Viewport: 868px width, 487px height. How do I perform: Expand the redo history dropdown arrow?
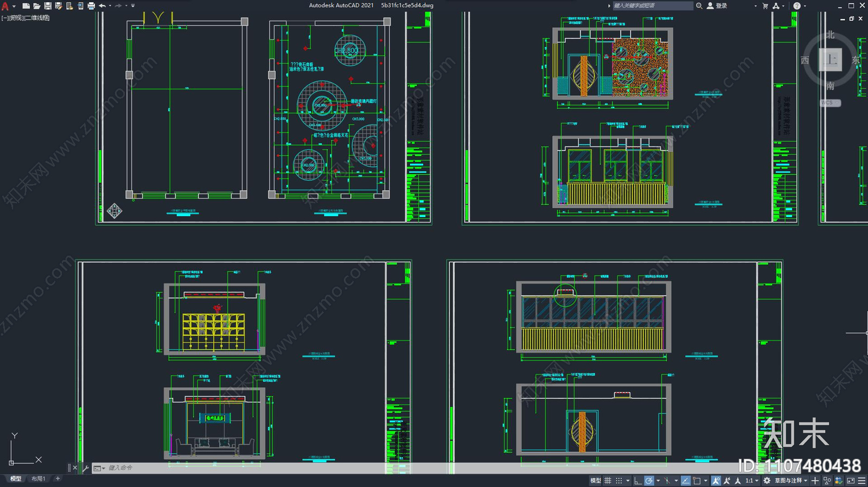click(x=126, y=6)
